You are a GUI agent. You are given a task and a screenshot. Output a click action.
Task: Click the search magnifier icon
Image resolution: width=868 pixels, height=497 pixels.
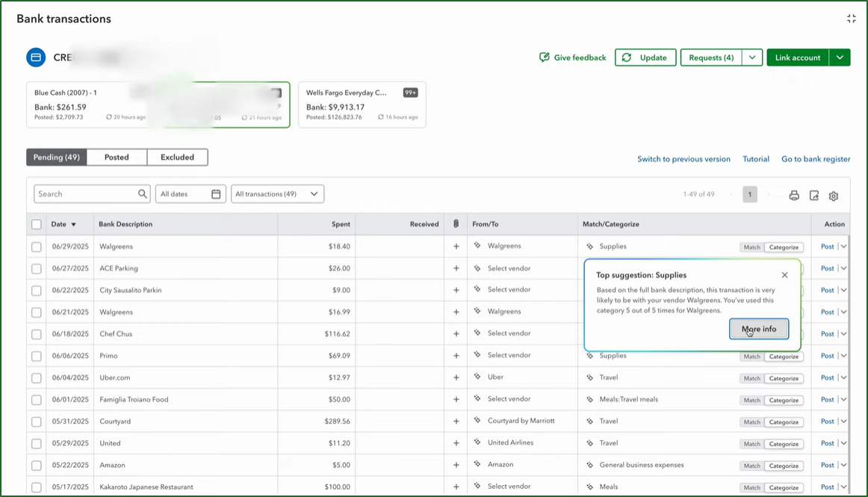click(x=142, y=194)
